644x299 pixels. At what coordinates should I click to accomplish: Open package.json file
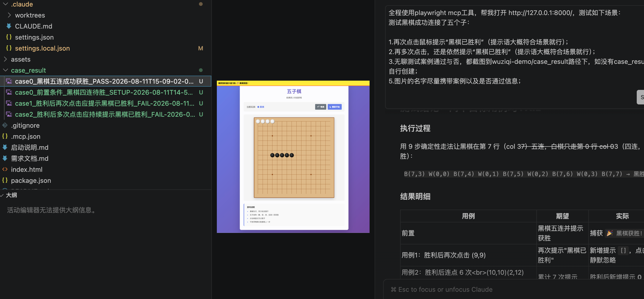point(31,181)
